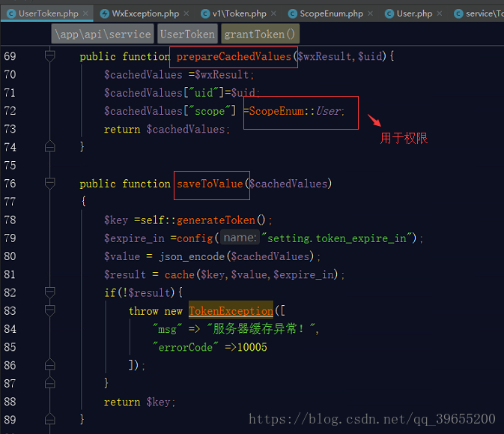Click the name: parameter hint

pos(240,238)
